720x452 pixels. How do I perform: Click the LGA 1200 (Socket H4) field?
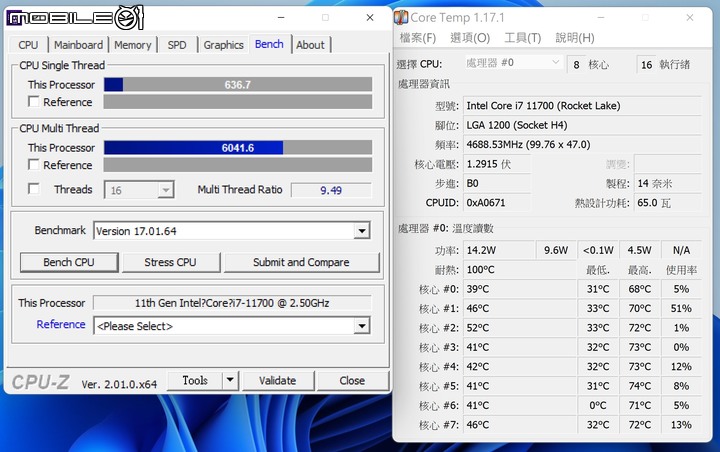pyautogui.click(x=582, y=125)
